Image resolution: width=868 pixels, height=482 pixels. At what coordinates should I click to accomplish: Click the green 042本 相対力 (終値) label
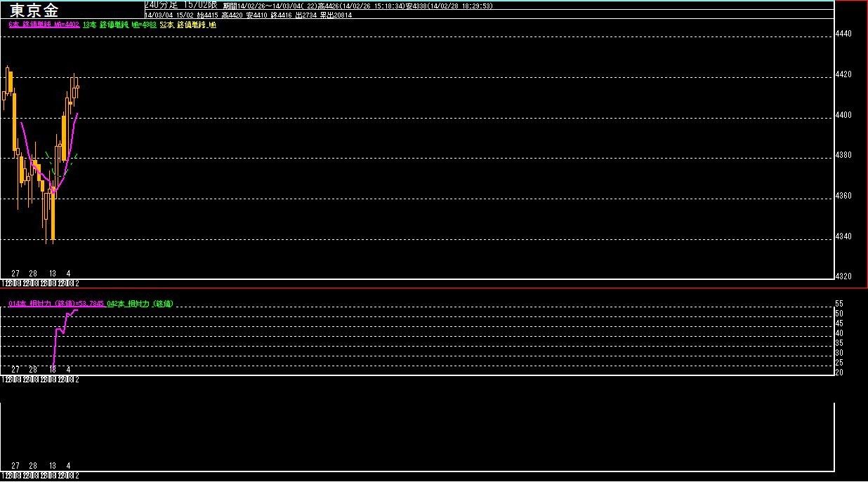pos(140,304)
